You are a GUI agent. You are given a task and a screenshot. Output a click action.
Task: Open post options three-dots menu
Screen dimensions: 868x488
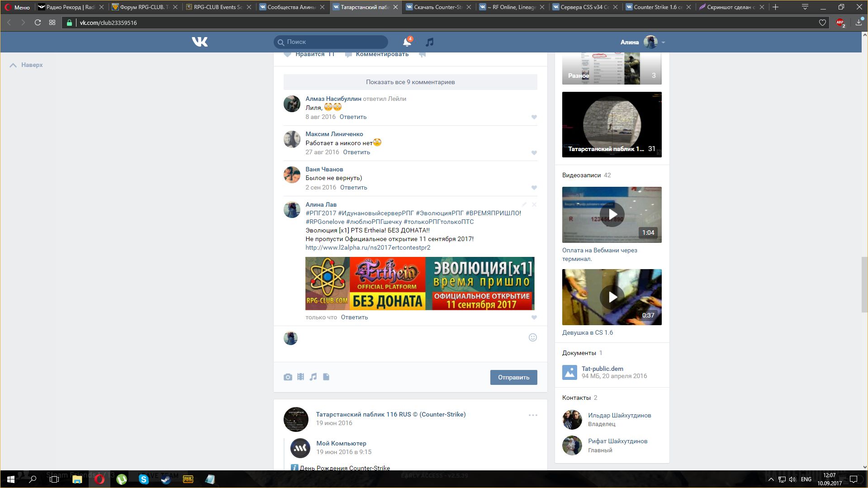(533, 415)
